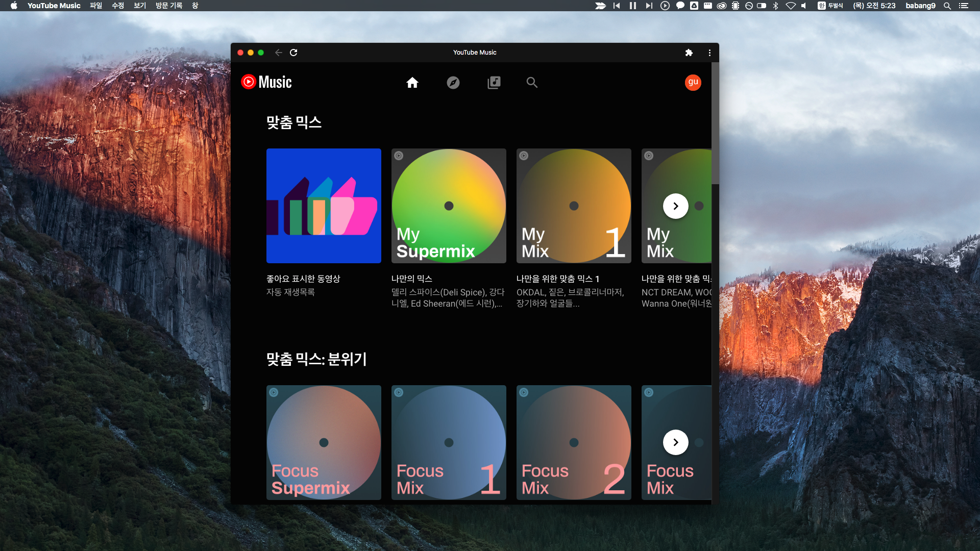Open the 파일 menu
980x551 pixels.
pyautogui.click(x=96, y=6)
